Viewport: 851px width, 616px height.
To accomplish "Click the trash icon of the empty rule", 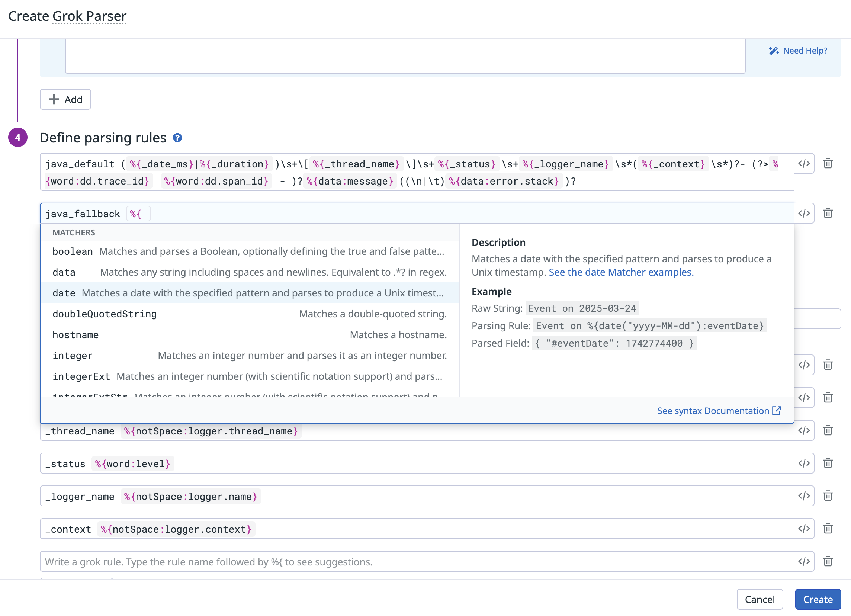I will pos(828,562).
